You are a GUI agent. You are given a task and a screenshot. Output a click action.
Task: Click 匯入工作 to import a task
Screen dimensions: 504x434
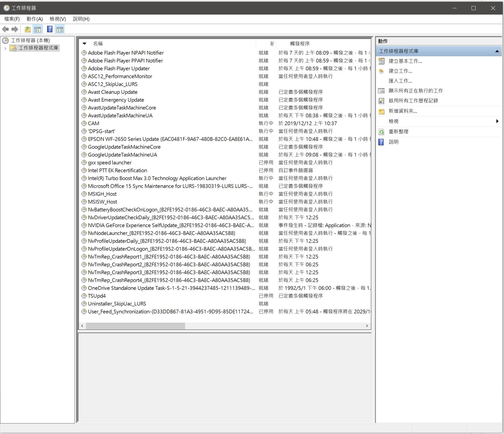click(400, 81)
